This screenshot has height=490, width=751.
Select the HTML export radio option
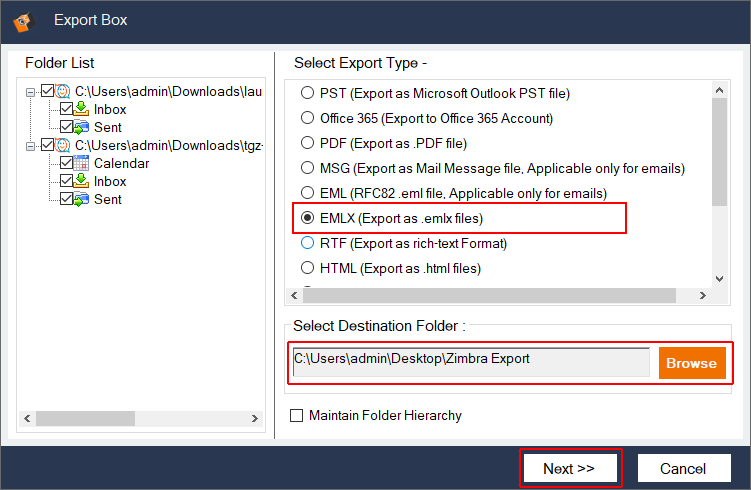coord(306,268)
